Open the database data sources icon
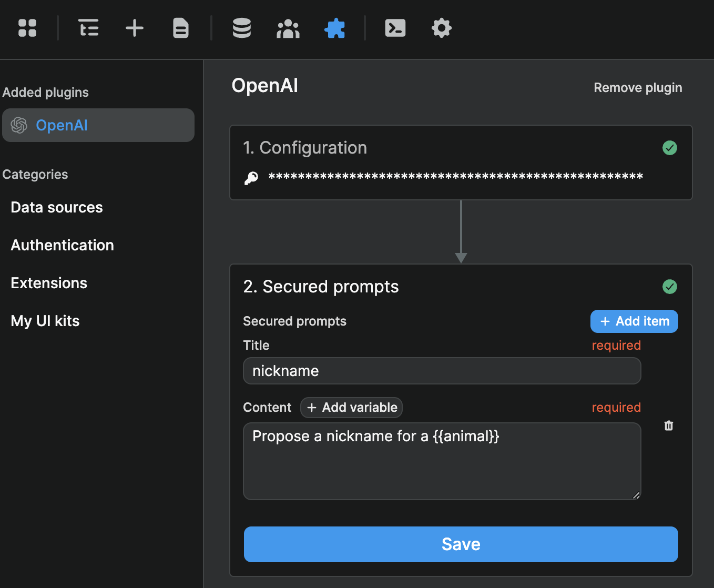Screen dimensions: 714x588 click(x=241, y=28)
